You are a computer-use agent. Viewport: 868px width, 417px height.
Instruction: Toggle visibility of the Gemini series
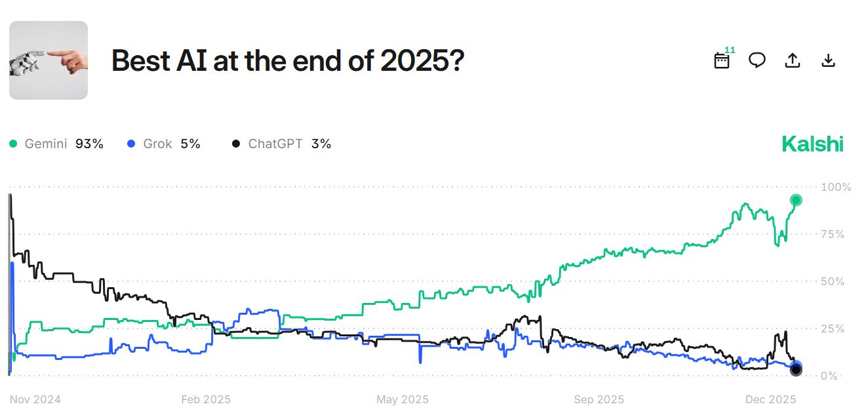46,144
